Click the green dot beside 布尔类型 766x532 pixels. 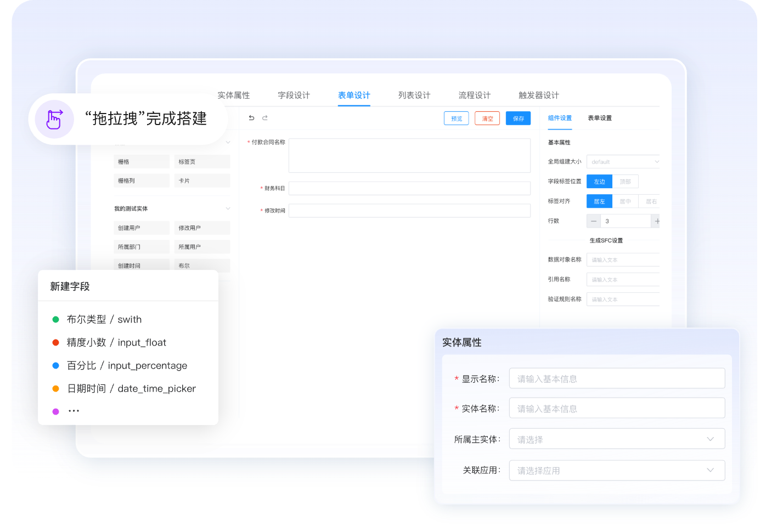pyautogui.click(x=55, y=320)
